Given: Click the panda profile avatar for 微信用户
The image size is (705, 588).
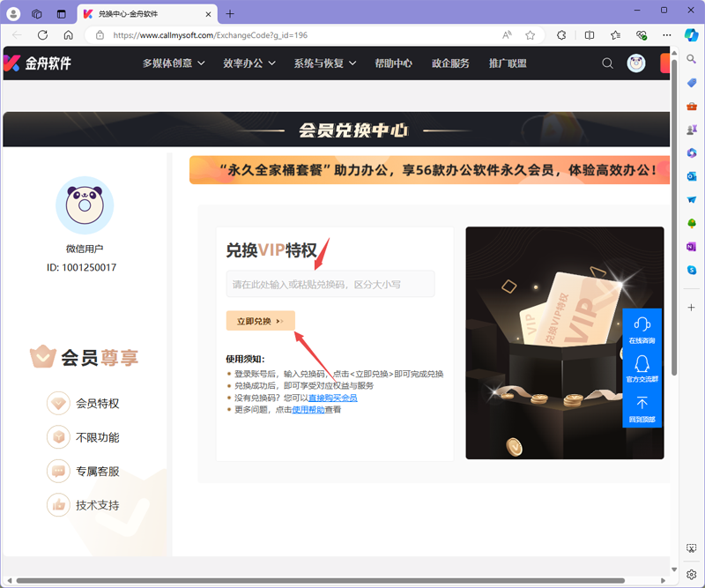Looking at the screenshot, I should pos(84,205).
